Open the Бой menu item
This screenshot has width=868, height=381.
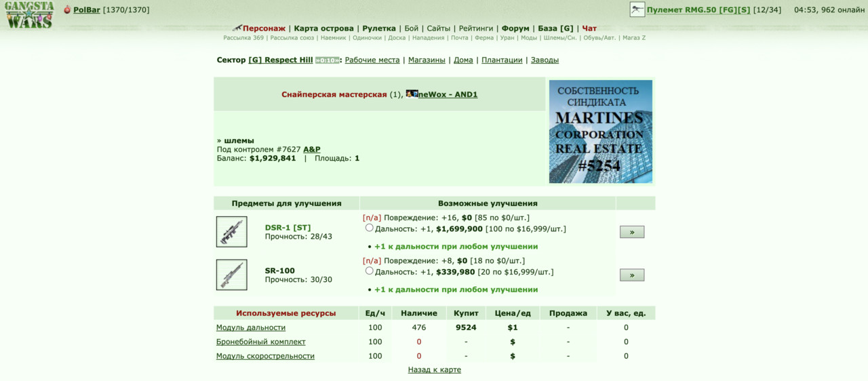411,28
